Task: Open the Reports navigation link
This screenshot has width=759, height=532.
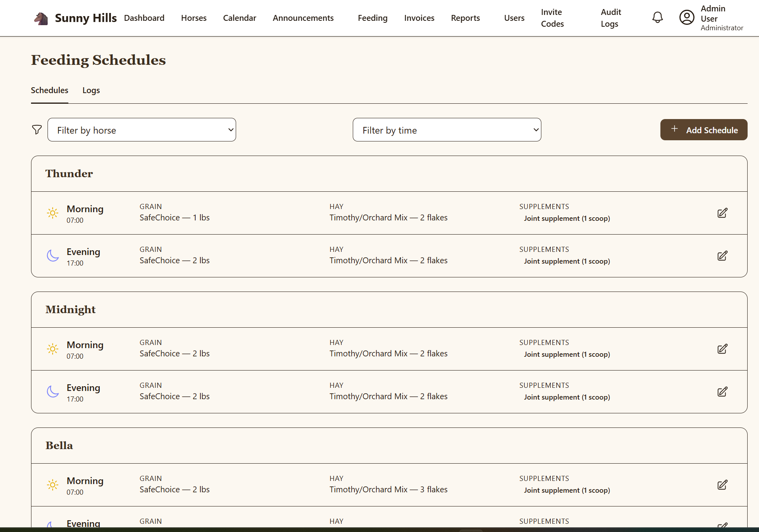Action: 466,18
